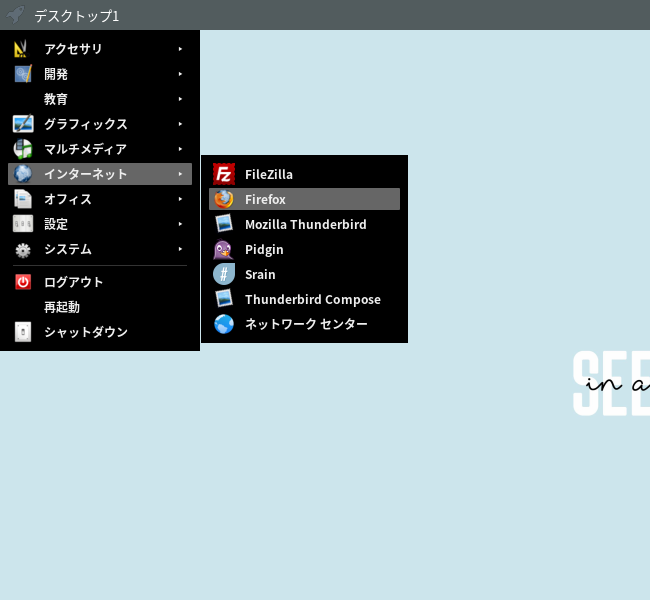Launch Mozilla Thunderbird from the submenu
This screenshot has height=600, width=650.
tap(304, 224)
